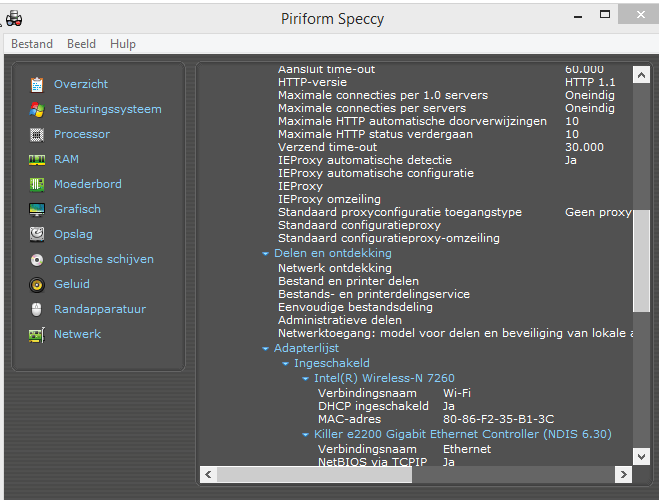The height and width of the screenshot is (500, 659).
Task: Click the Moederbord circuit board icon
Action: (37, 184)
